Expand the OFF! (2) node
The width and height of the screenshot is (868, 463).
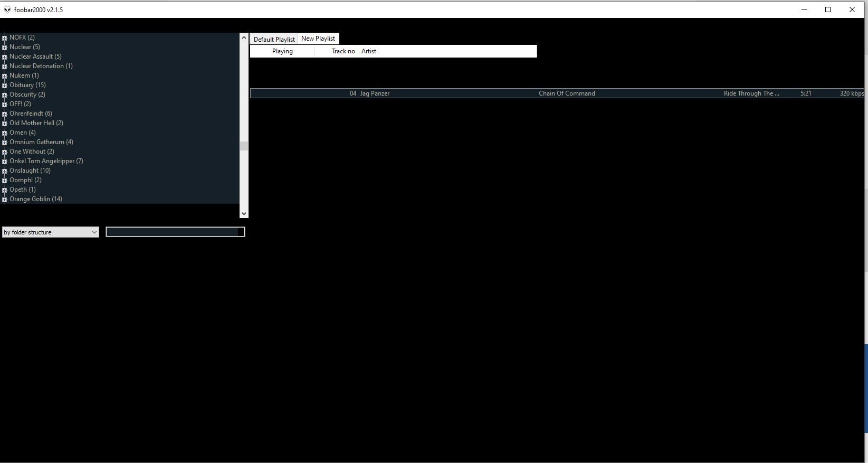[x=4, y=105]
